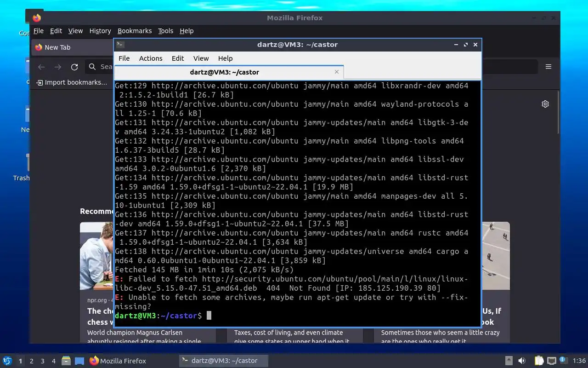Open Firefox Tools menu
Image resolution: width=588 pixels, height=368 pixels.
point(165,31)
